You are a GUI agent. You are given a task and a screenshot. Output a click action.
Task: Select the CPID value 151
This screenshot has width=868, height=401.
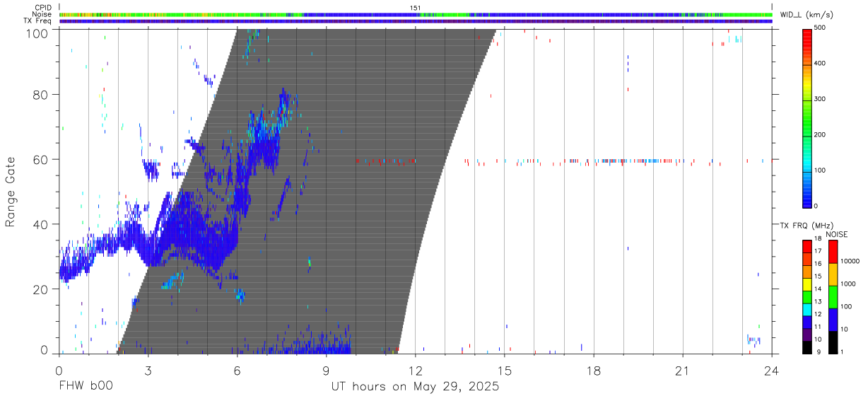point(416,8)
